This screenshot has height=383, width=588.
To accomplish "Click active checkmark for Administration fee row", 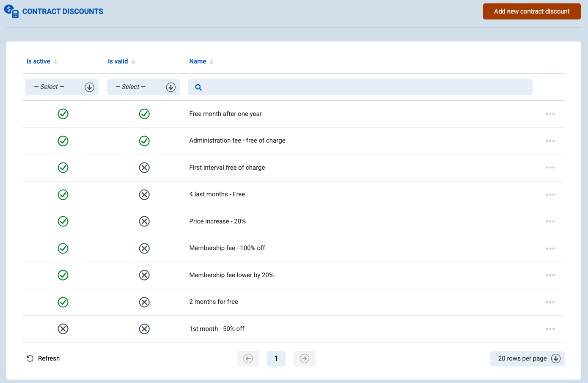I will [x=63, y=141].
